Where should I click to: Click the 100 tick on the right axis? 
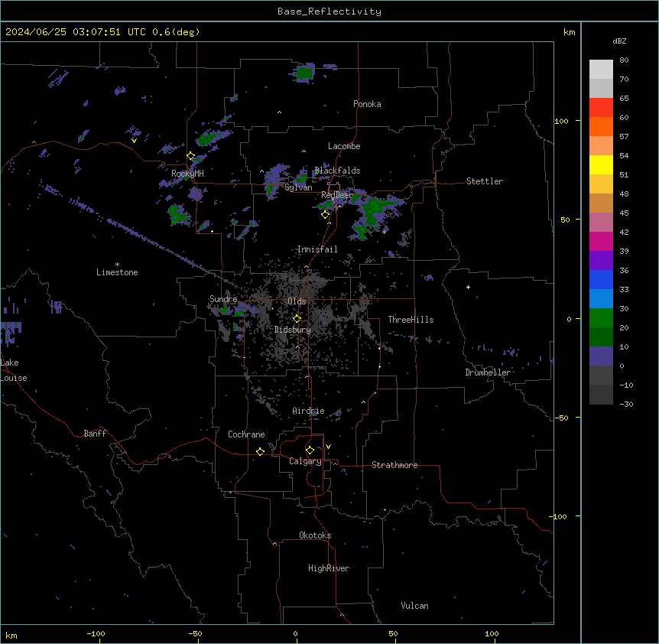561,121
